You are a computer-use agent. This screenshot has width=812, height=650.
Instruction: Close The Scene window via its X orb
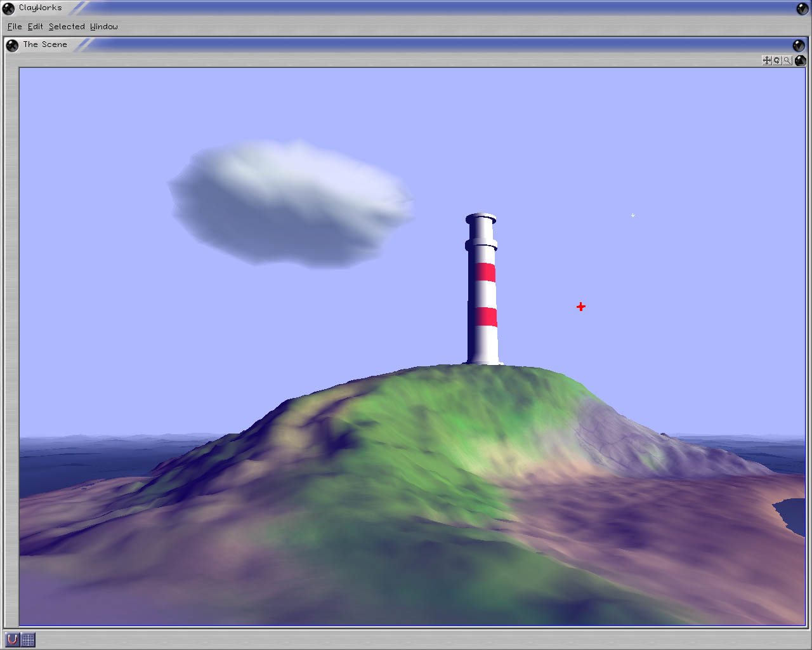point(12,45)
